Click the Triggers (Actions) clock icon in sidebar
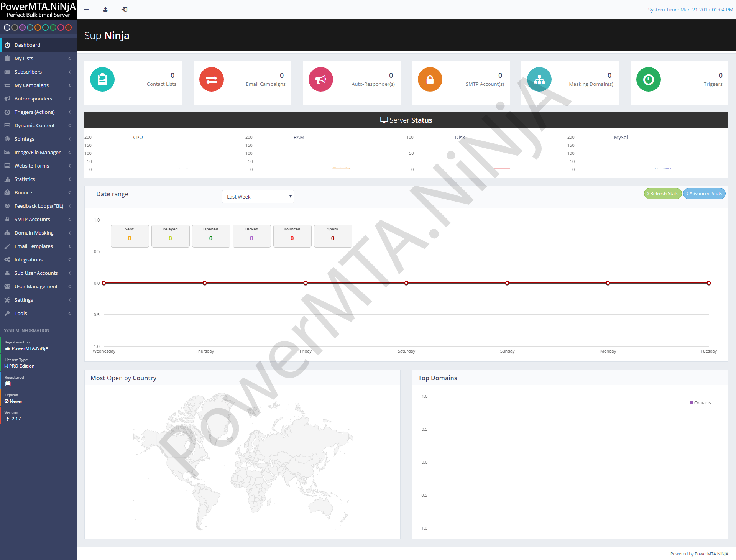 pyautogui.click(x=7, y=112)
